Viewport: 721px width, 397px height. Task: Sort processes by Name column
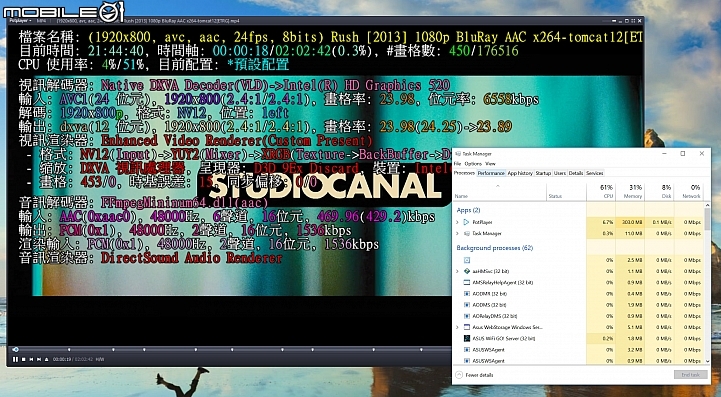coord(500,192)
